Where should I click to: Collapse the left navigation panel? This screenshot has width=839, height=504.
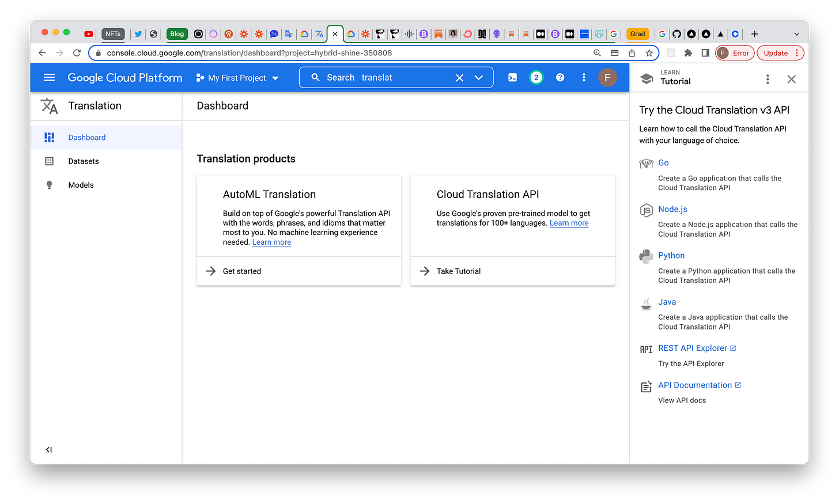[x=49, y=450]
